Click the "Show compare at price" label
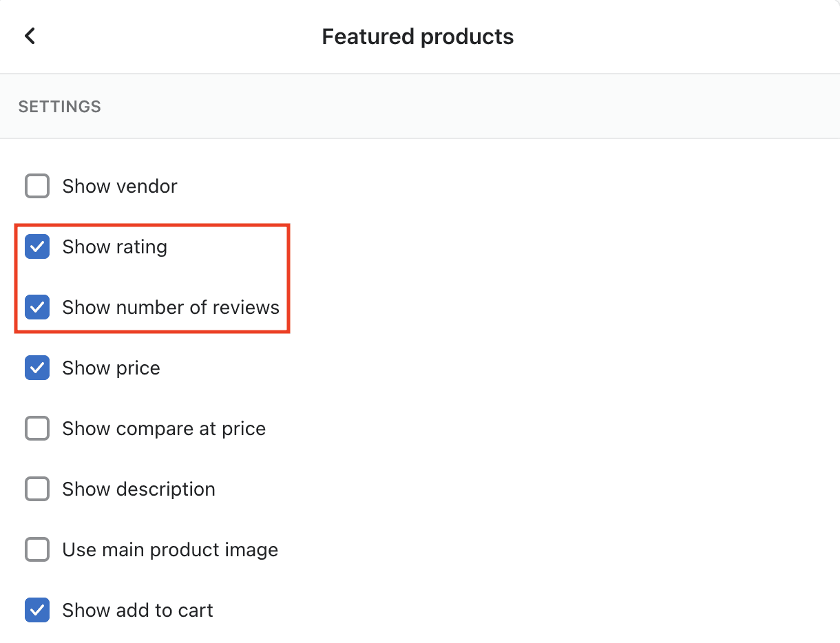Image resolution: width=840 pixels, height=643 pixels. [164, 429]
